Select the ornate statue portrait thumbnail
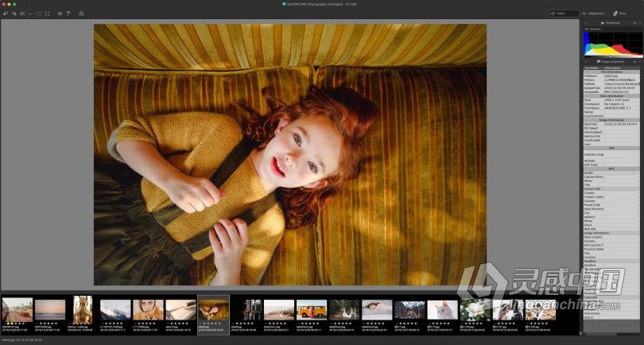This screenshot has height=345, width=644. pos(83,310)
